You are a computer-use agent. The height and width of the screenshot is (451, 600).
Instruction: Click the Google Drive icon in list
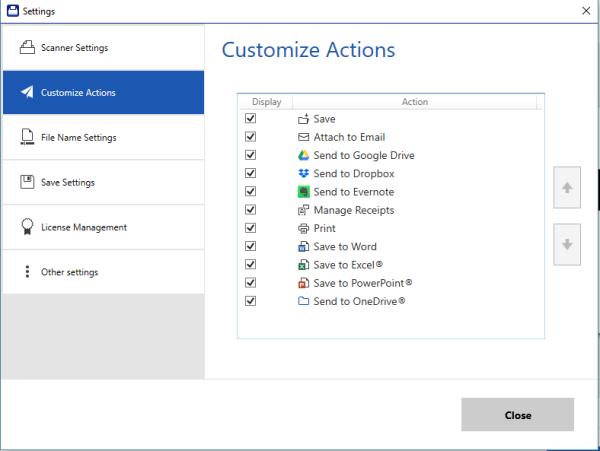(304, 155)
